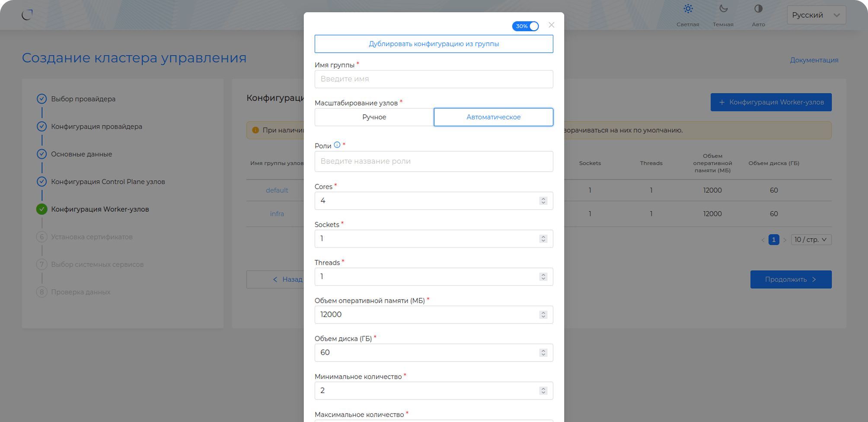Close the worker group dialog
The height and width of the screenshot is (422, 868).
pos(551,25)
